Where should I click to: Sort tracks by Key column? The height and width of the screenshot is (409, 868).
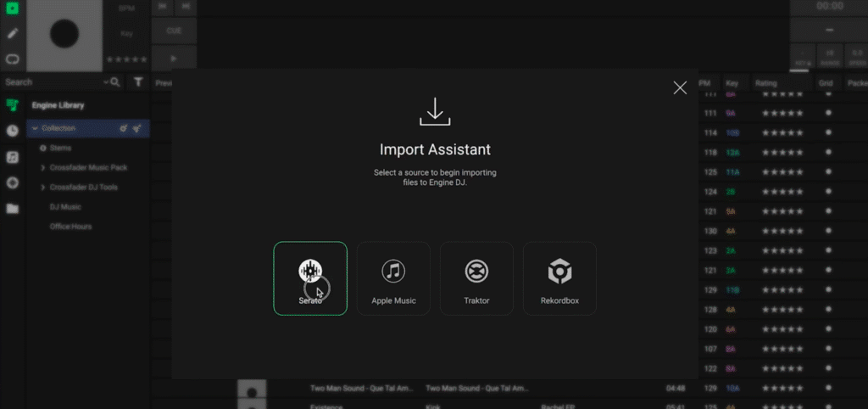click(x=732, y=83)
